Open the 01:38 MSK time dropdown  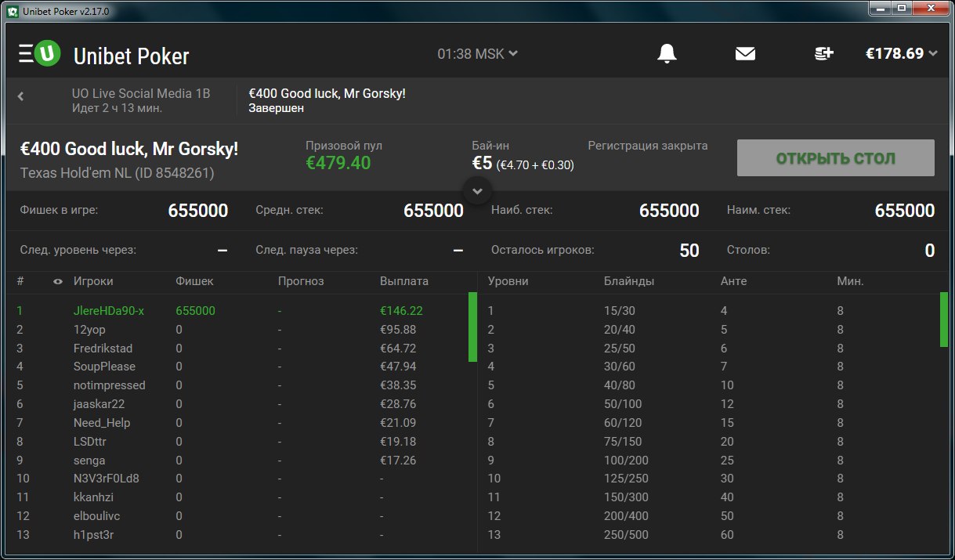coord(477,53)
